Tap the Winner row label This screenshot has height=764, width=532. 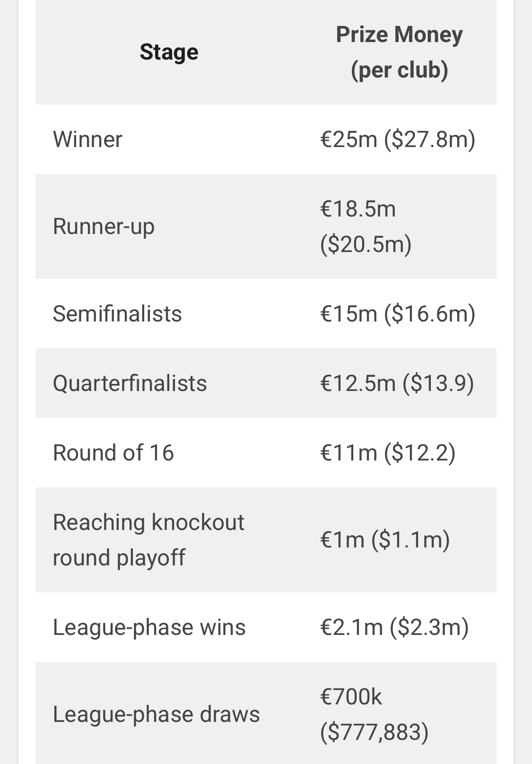click(87, 139)
